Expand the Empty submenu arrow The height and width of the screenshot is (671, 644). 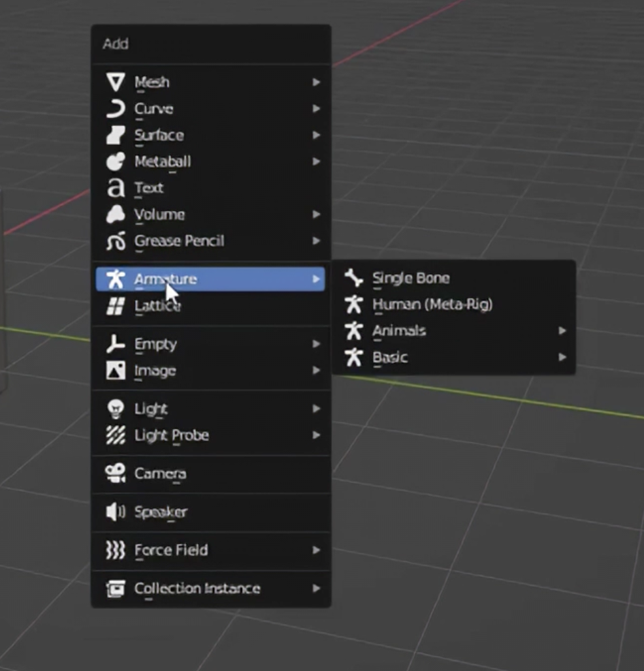(316, 344)
